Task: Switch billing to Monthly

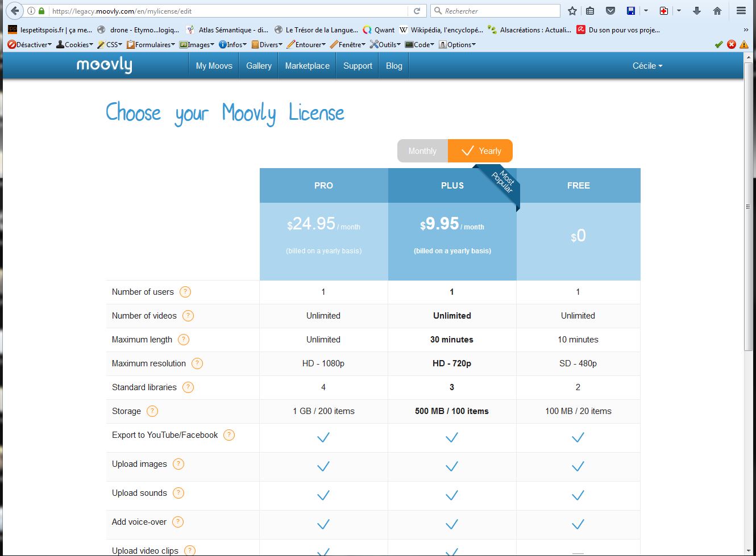Action: pos(422,151)
